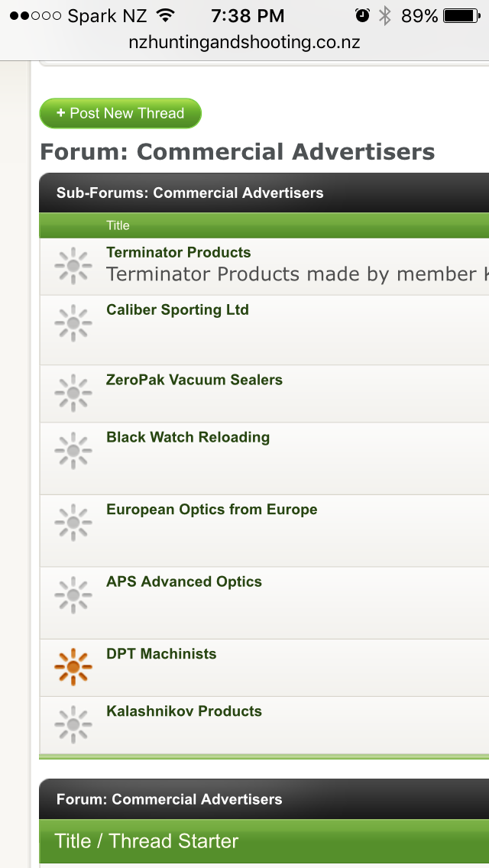Click the Terminator Products forum status icon
489x868 pixels.
[x=73, y=266]
